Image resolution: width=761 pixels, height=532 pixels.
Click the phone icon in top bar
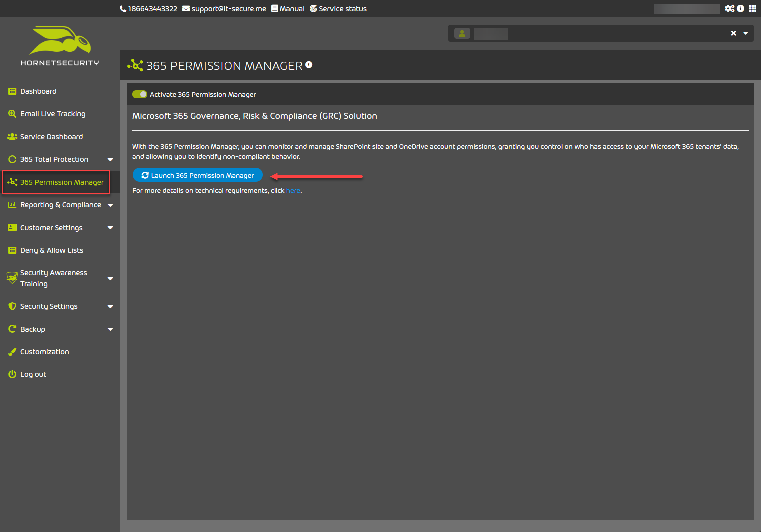click(x=123, y=9)
